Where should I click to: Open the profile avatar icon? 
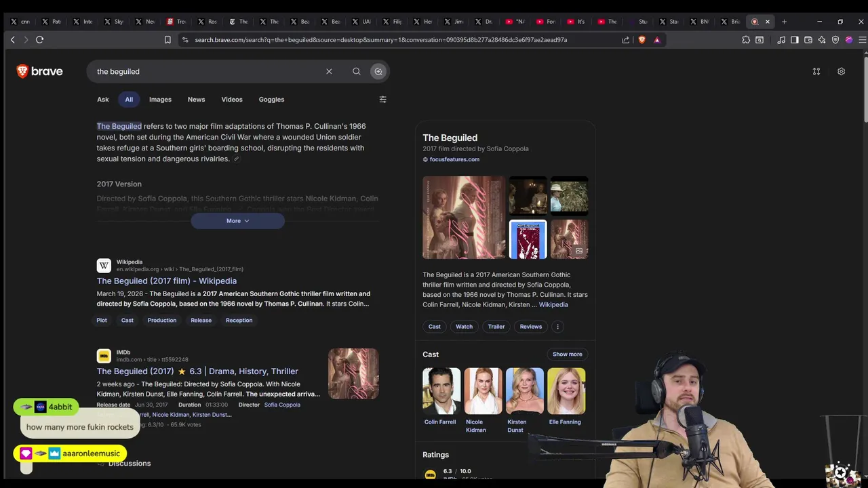click(849, 40)
